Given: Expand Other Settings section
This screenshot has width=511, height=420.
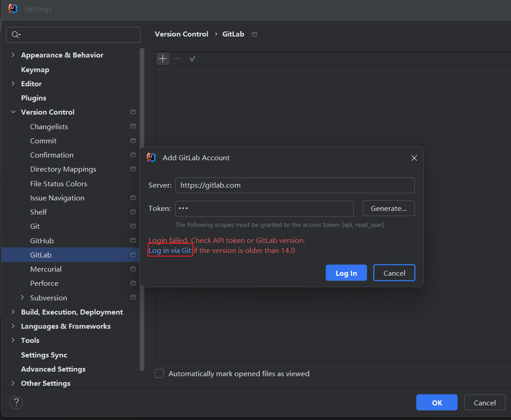Looking at the screenshot, I should click(13, 383).
